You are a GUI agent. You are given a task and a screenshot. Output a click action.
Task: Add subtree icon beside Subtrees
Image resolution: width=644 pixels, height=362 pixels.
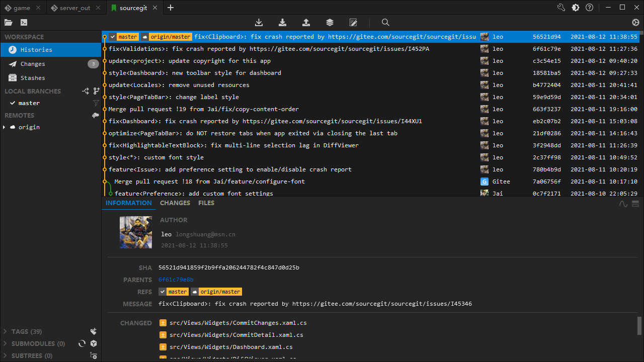point(94,355)
